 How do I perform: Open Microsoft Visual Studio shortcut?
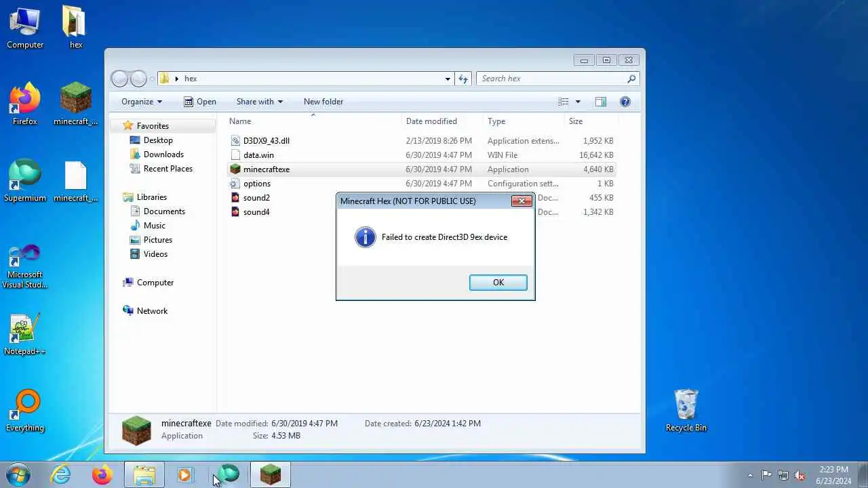coord(25,266)
